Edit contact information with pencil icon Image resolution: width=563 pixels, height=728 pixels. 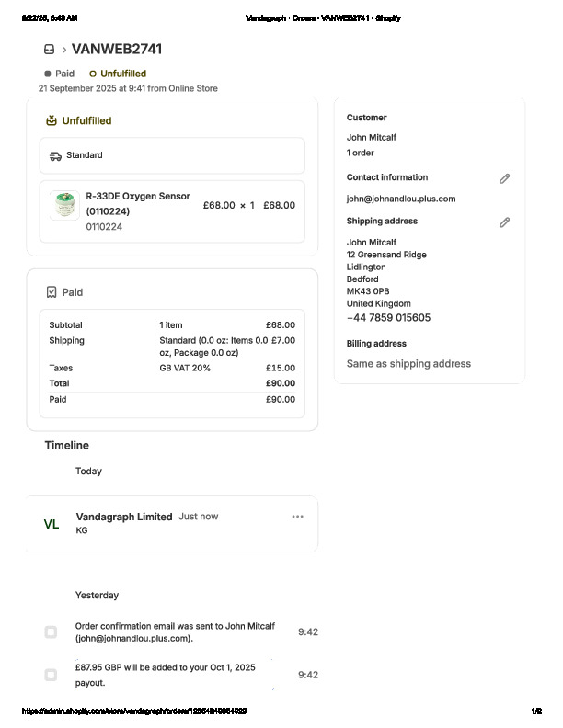[x=504, y=178]
